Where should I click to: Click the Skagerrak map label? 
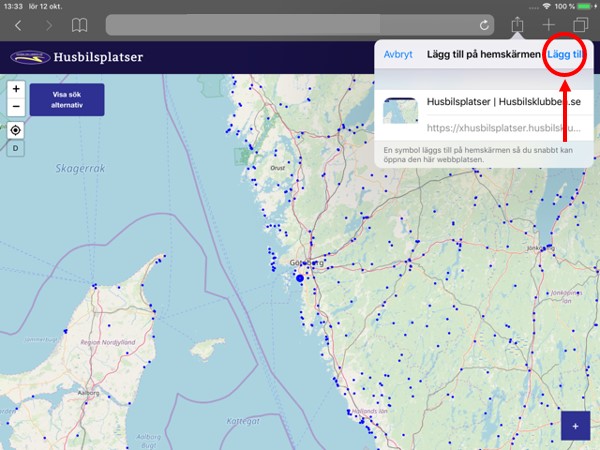[80, 168]
